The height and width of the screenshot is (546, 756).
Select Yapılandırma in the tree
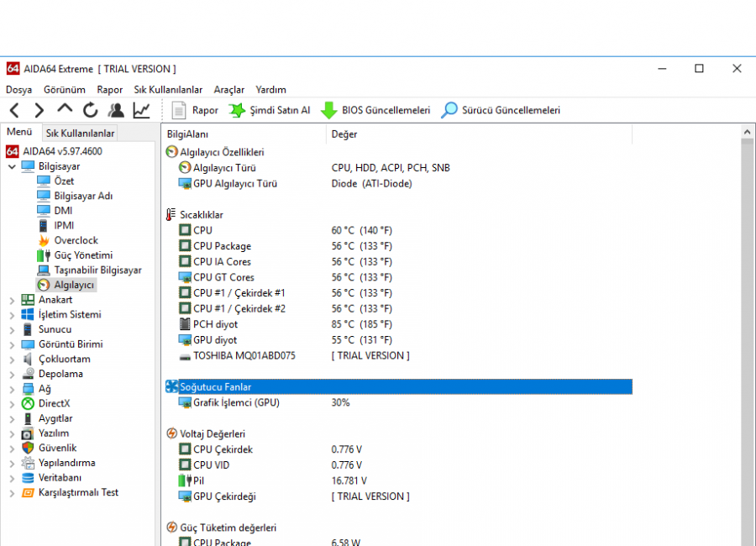[x=67, y=463]
